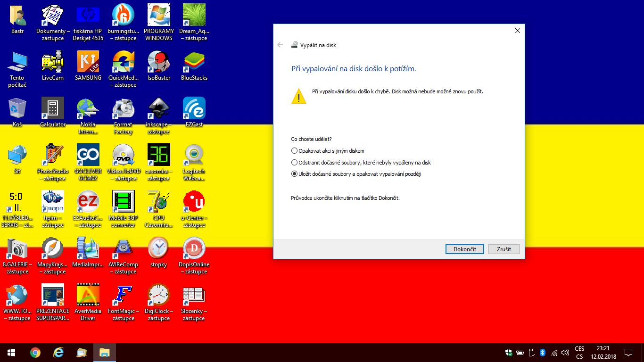Open the Koš recycle bin
The width and height of the screenshot is (644, 362).
[17, 113]
